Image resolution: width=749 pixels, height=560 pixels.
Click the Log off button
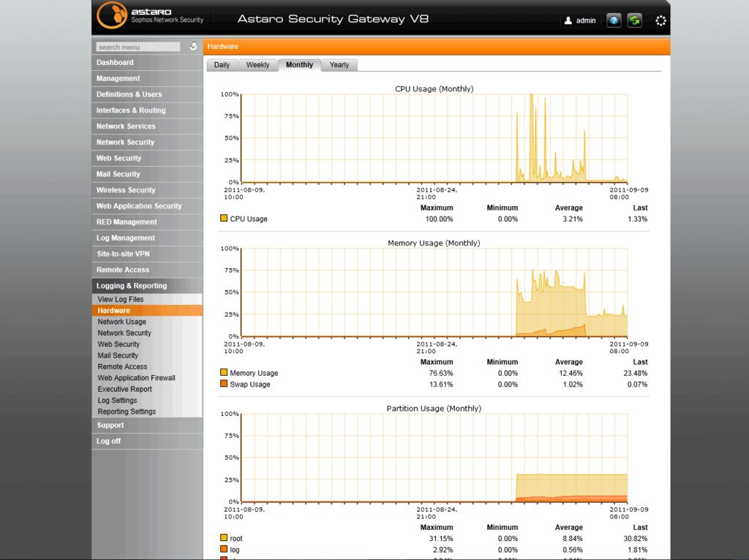(109, 441)
